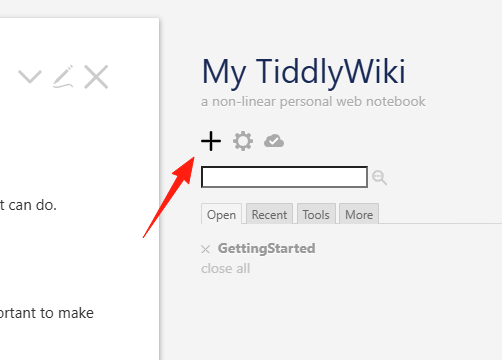Screen dimensions: 502x360
Task: Create a new tiddler with the plus icon
Action: [211, 141]
